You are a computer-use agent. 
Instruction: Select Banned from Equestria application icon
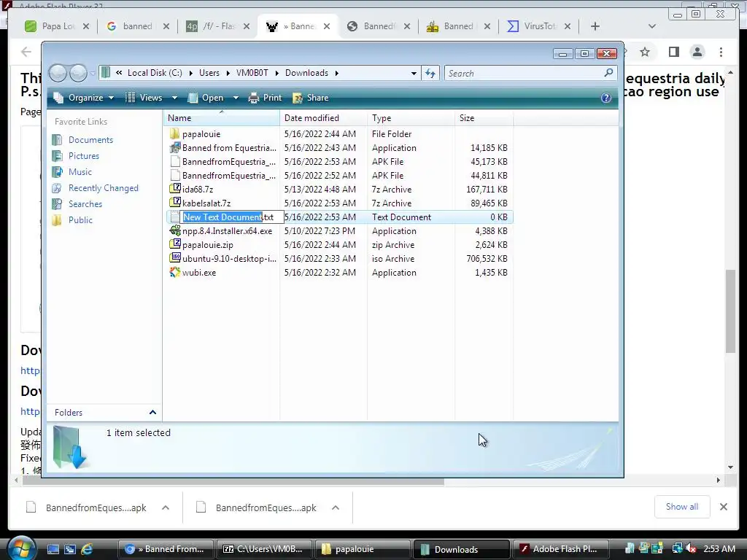175,147
